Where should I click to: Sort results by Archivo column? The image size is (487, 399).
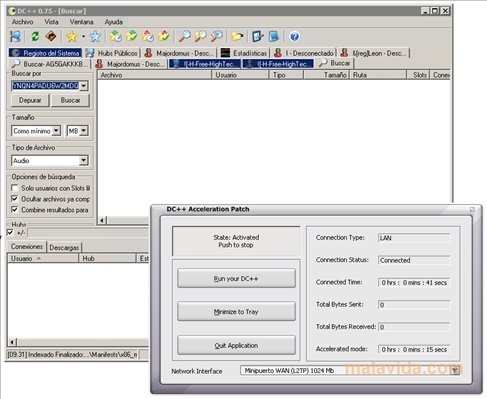coord(154,75)
